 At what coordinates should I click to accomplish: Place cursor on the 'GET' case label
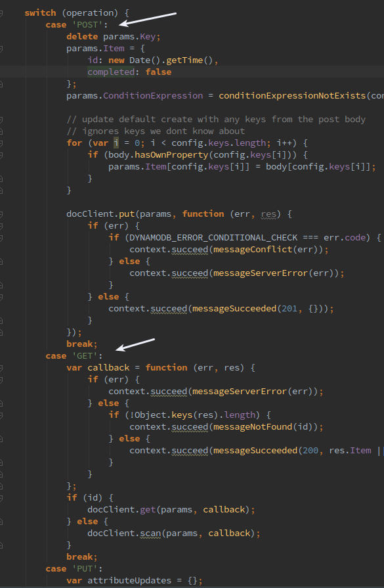coord(84,356)
